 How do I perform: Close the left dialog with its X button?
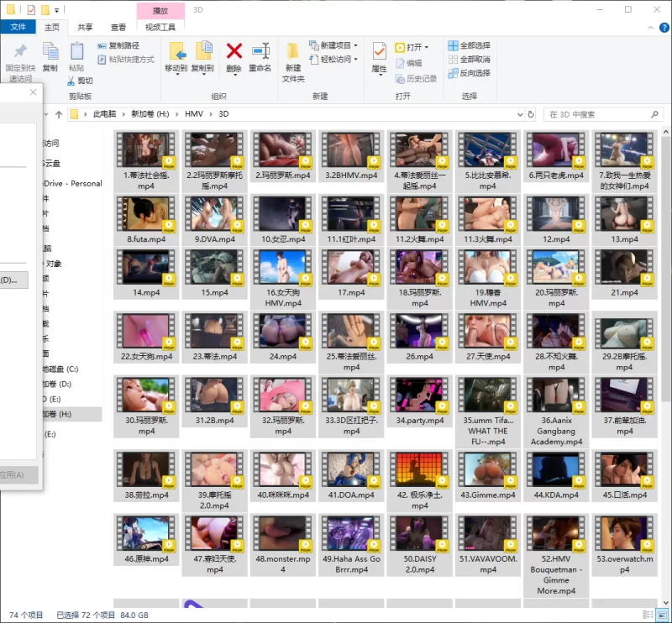pyautogui.click(x=33, y=92)
